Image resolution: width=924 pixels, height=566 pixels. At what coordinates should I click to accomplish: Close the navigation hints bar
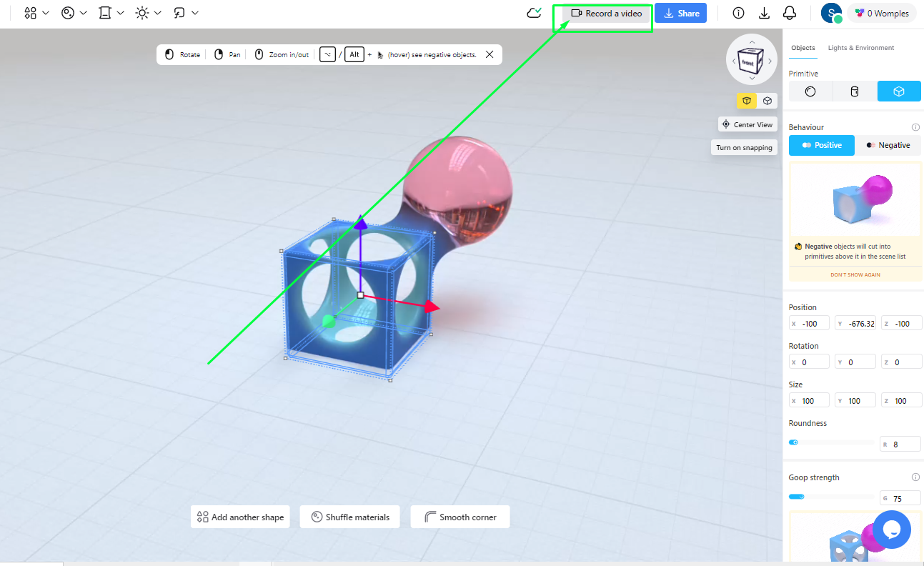[x=490, y=54]
